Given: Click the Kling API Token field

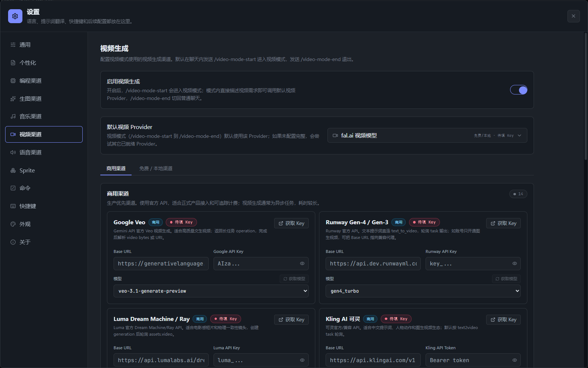Looking at the screenshot, I should (473, 360).
